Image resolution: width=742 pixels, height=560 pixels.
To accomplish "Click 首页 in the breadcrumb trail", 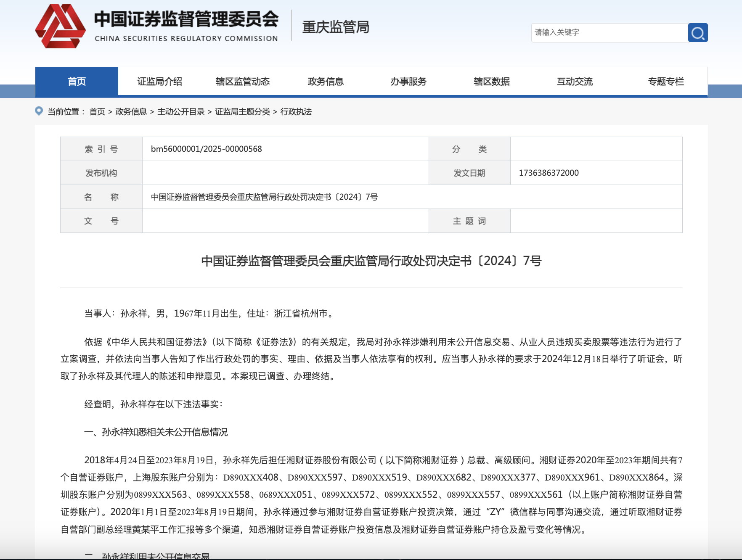I will tap(97, 112).
